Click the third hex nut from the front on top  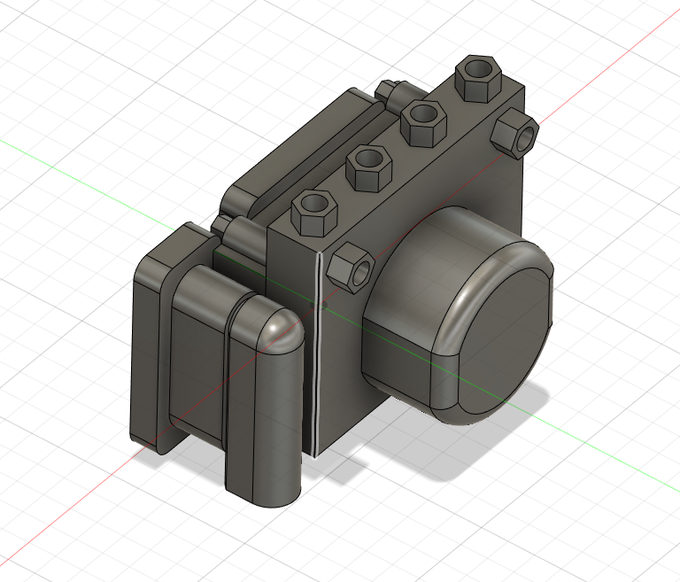[x=424, y=123]
